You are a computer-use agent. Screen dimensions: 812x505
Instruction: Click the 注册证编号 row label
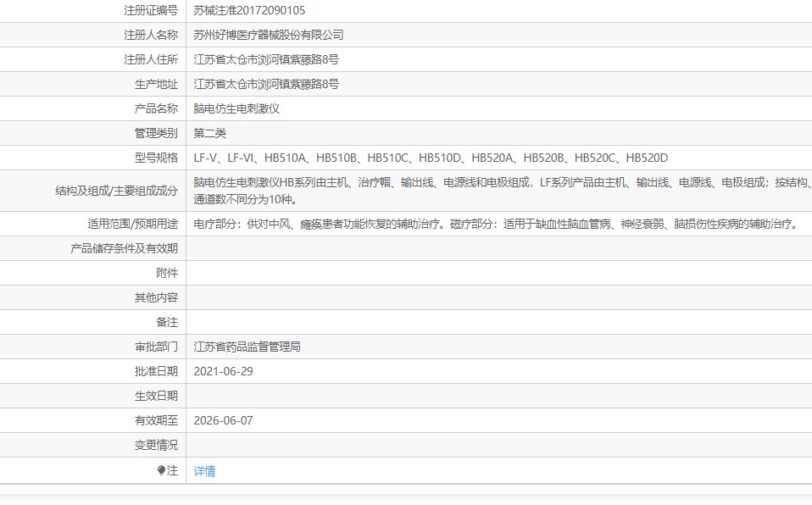coord(150,11)
